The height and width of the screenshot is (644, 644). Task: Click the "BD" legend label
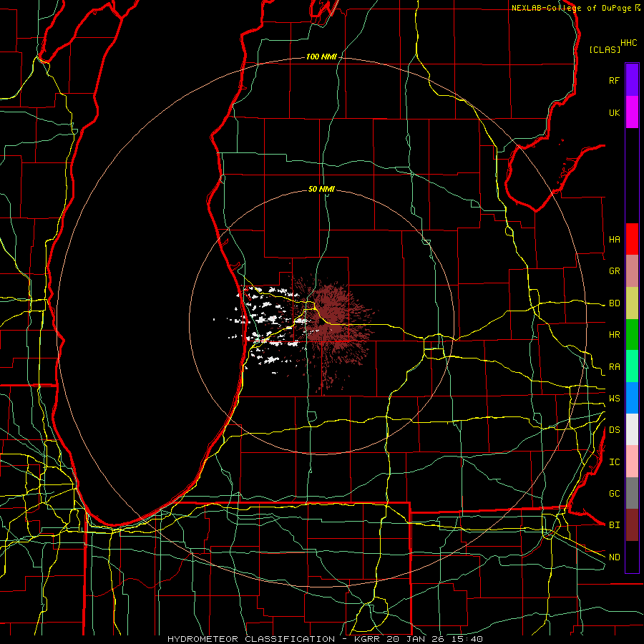coord(614,303)
